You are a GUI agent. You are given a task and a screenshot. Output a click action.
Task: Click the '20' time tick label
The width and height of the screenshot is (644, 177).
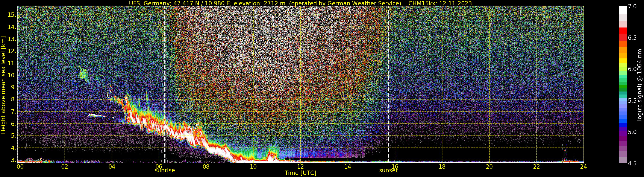pos(489,166)
